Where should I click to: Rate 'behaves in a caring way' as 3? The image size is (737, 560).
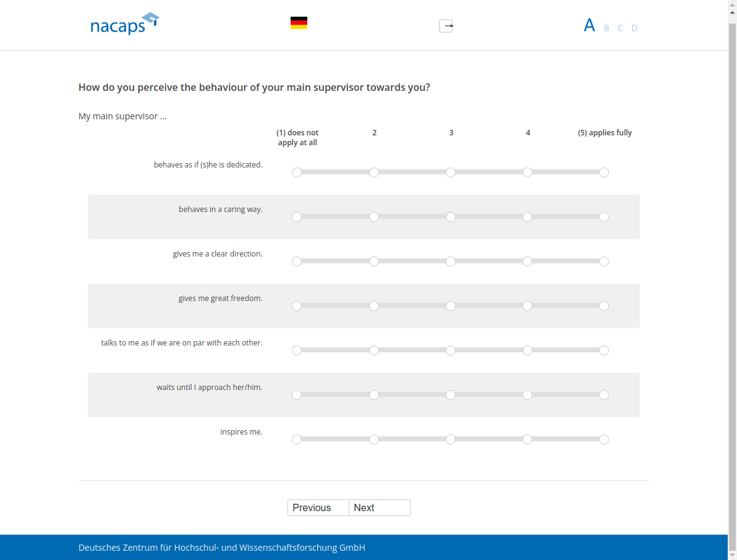coord(451,217)
